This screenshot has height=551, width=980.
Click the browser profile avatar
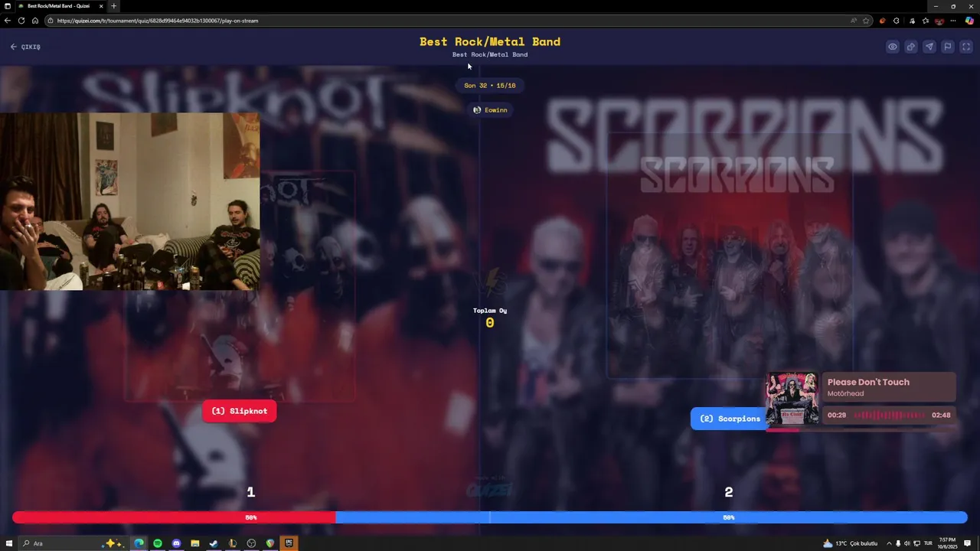[939, 21]
